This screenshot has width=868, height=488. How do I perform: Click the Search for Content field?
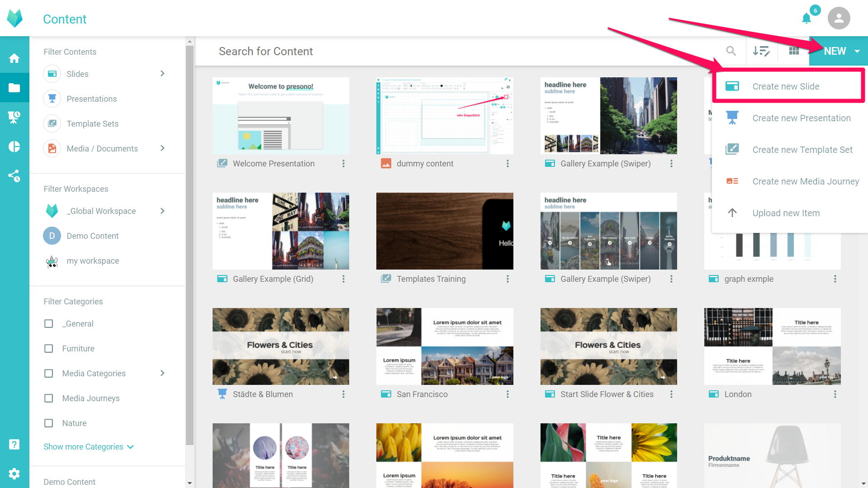pos(457,51)
